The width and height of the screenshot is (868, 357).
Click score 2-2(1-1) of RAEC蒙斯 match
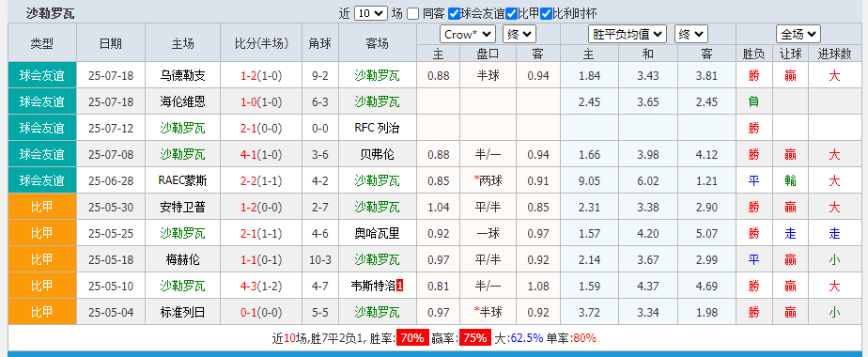tap(261, 180)
